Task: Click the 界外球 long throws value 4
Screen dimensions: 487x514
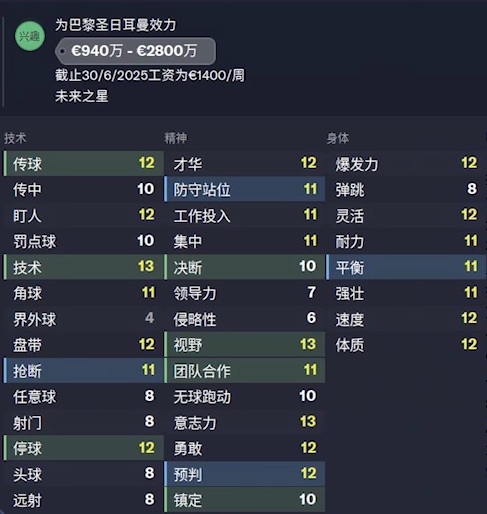Action: click(x=150, y=318)
